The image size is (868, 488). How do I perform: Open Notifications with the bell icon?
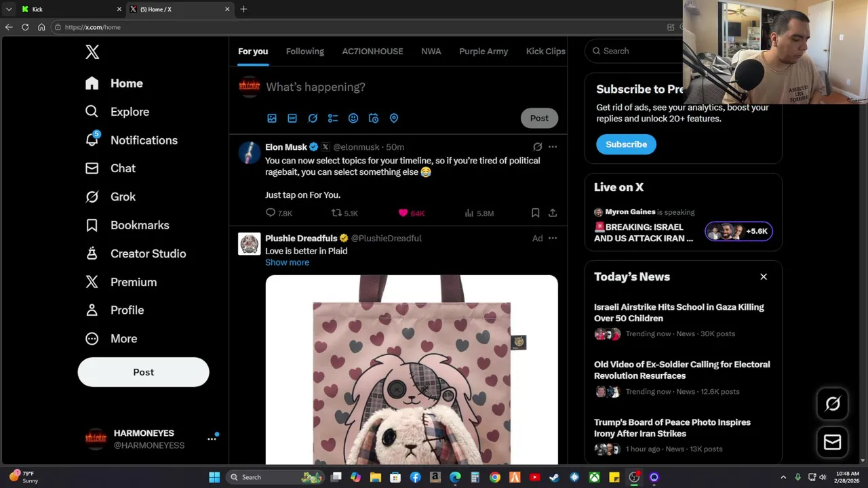(131, 140)
